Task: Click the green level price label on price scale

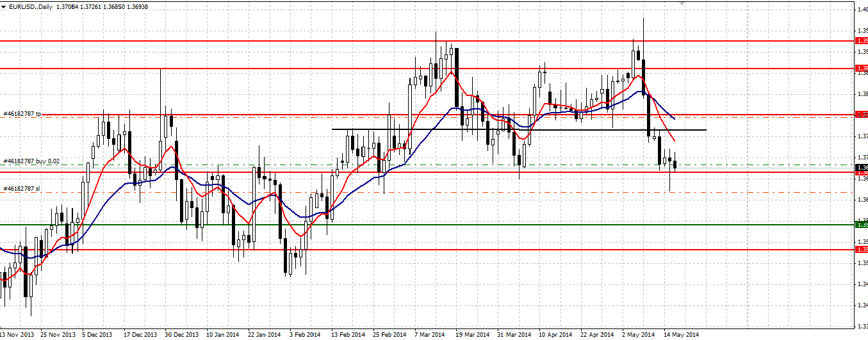Action: click(x=862, y=223)
